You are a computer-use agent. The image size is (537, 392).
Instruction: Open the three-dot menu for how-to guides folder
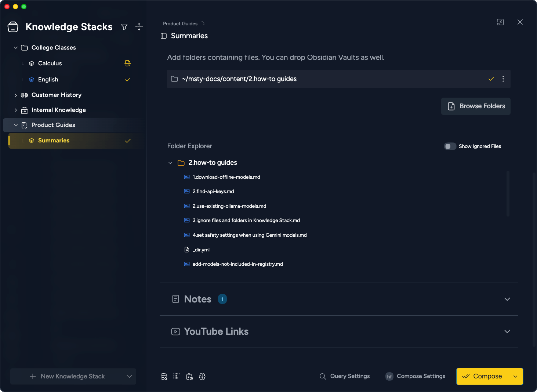pos(503,79)
